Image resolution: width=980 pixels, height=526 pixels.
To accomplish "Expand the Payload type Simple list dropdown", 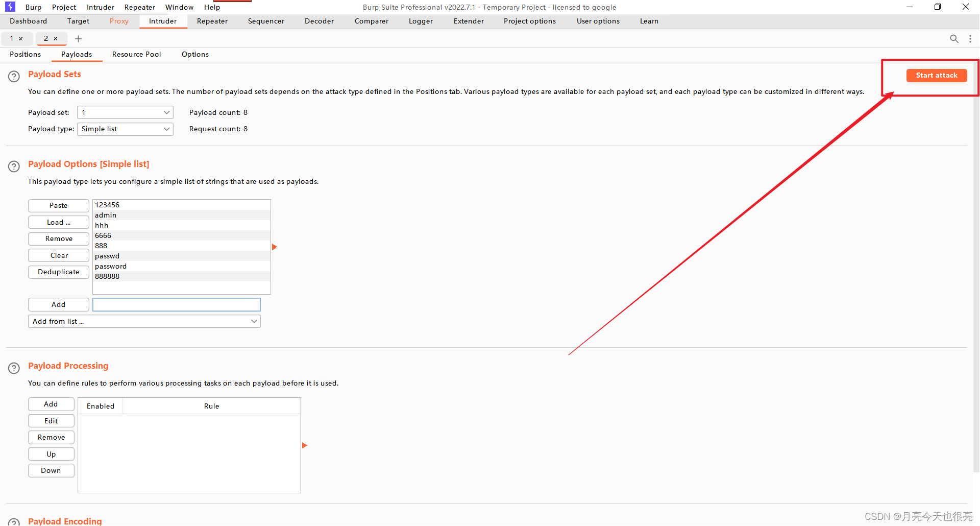I will coord(125,129).
